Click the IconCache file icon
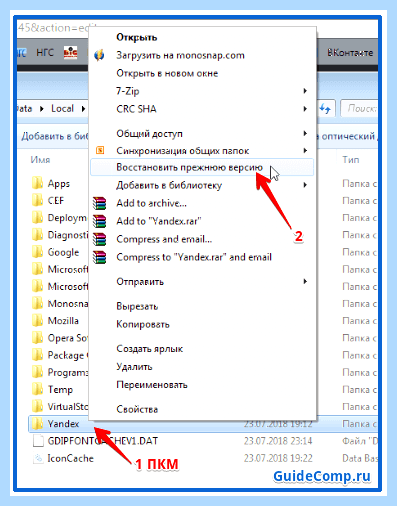 click(x=38, y=458)
